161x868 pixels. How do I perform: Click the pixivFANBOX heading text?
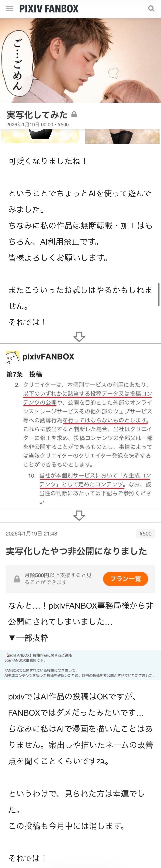pyautogui.click(x=48, y=357)
